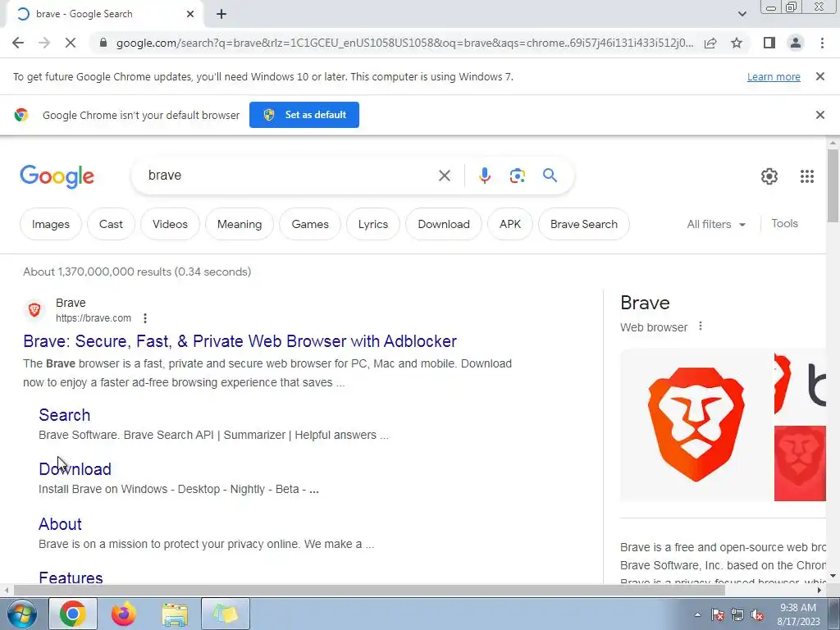Image resolution: width=840 pixels, height=630 pixels.
Task: Open Windows Explorer from taskbar
Action: [175, 614]
